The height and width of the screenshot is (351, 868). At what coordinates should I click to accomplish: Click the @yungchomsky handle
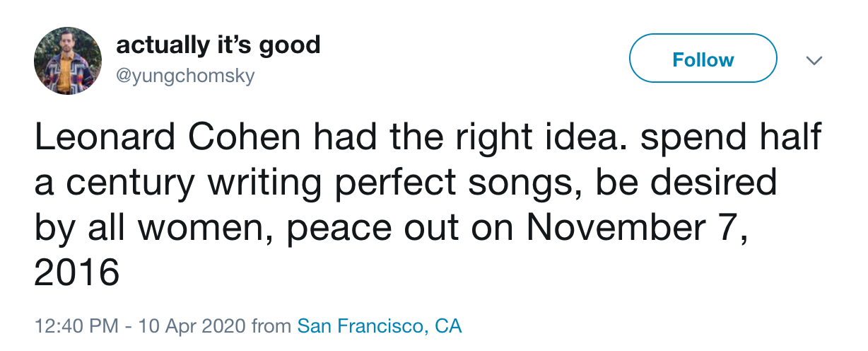[184, 76]
